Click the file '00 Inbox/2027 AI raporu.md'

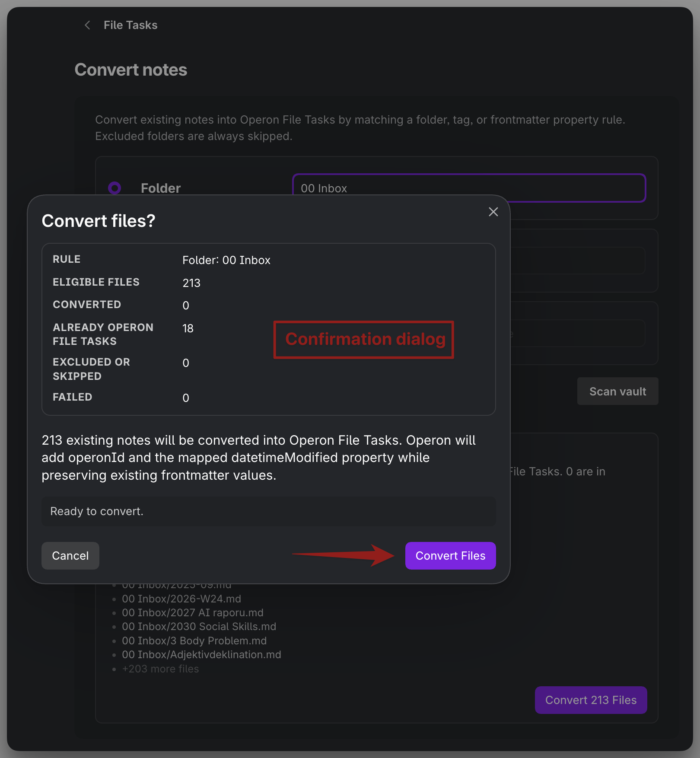coord(193,613)
